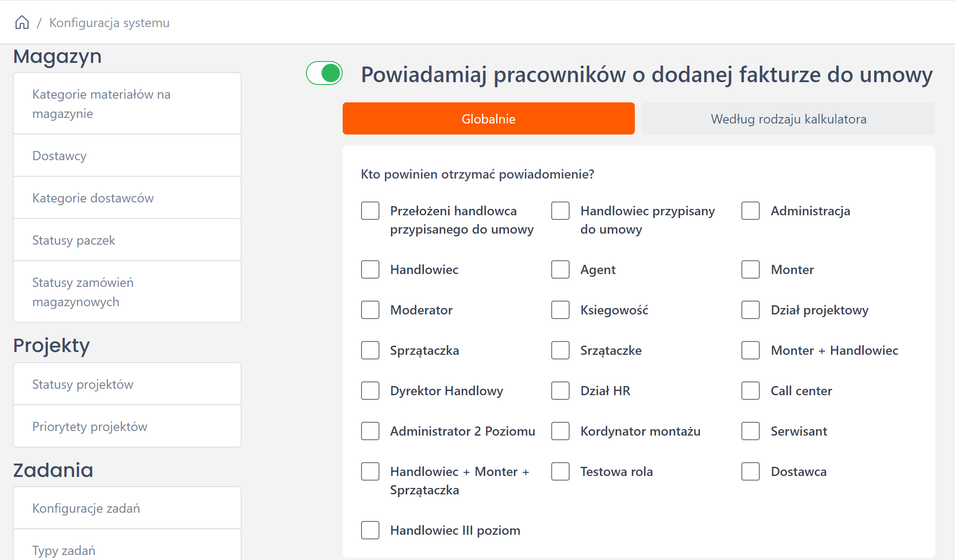Click Konfiguracja systemu breadcrumb

click(x=109, y=23)
